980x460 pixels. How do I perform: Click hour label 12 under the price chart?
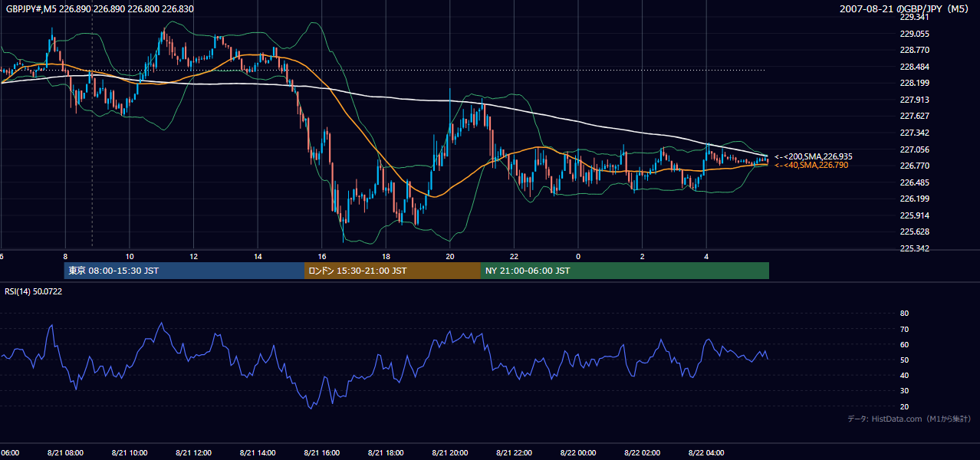coord(193,256)
